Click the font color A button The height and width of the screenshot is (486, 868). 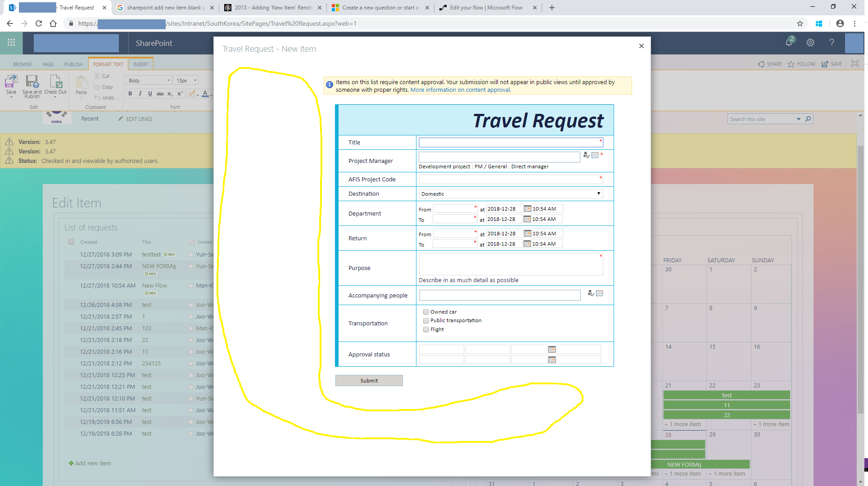(x=205, y=94)
